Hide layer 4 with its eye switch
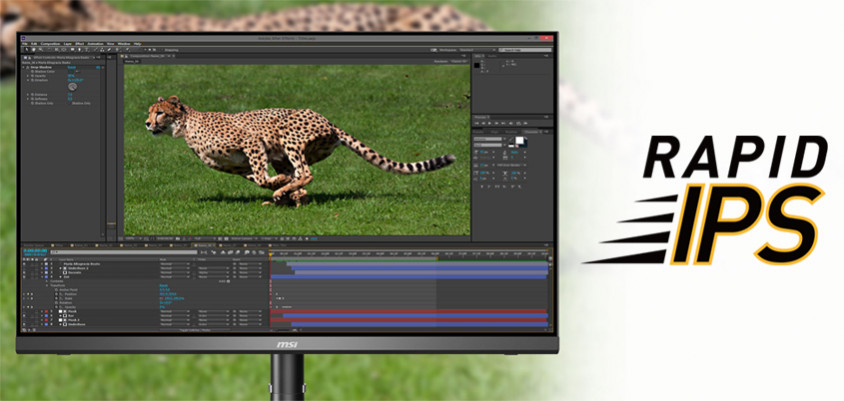 pos(24,277)
